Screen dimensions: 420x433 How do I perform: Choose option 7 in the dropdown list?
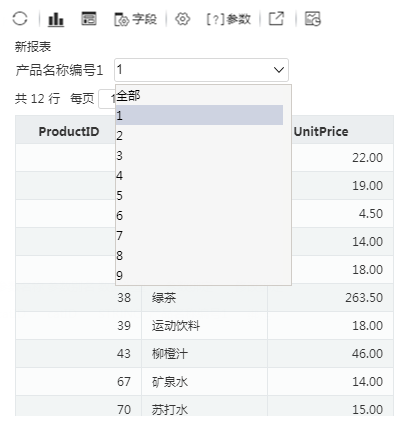click(x=199, y=236)
